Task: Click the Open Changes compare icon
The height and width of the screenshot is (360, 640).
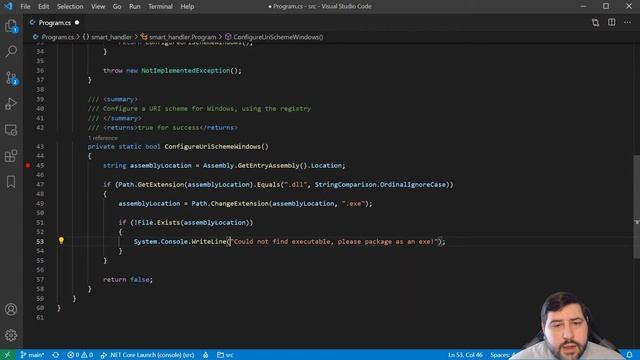Action: [596, 22]
